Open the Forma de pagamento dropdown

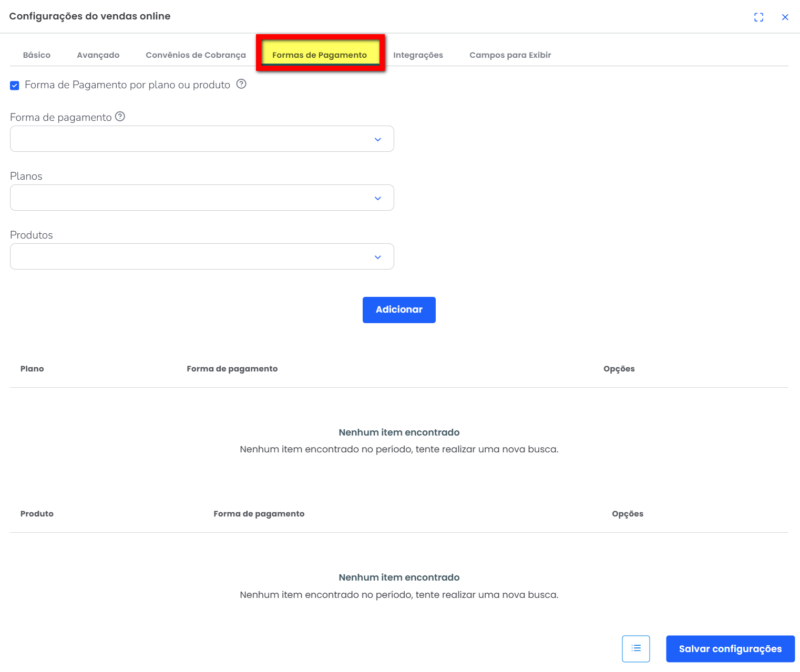[202, 139]
